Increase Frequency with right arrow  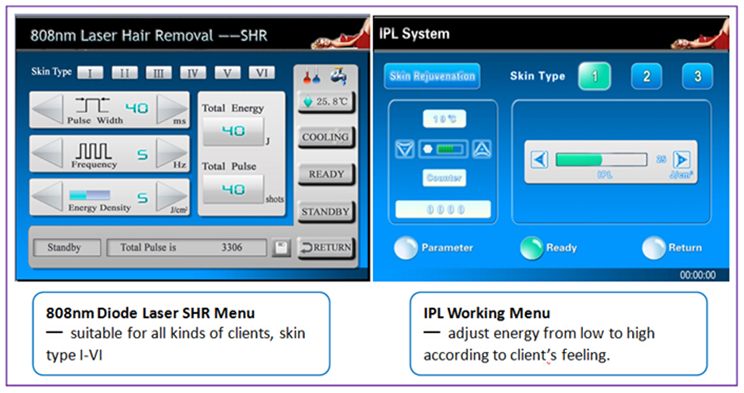tap(172, 153)
